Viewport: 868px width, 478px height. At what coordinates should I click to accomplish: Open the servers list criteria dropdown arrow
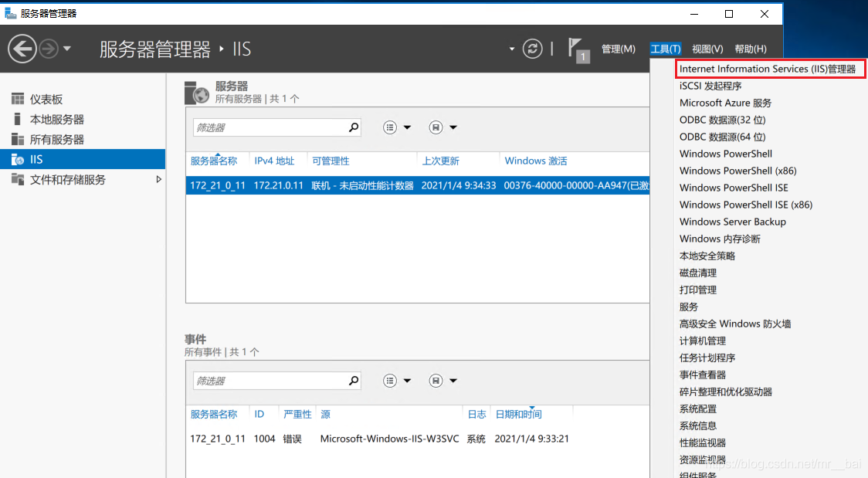click(x=408, y=127)
